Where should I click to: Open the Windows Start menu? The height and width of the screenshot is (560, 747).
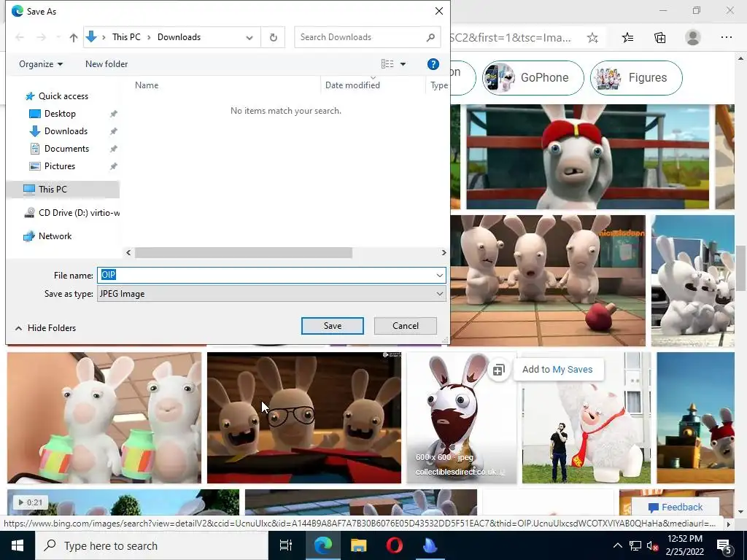pyautogui.click(x=18, y=545)
